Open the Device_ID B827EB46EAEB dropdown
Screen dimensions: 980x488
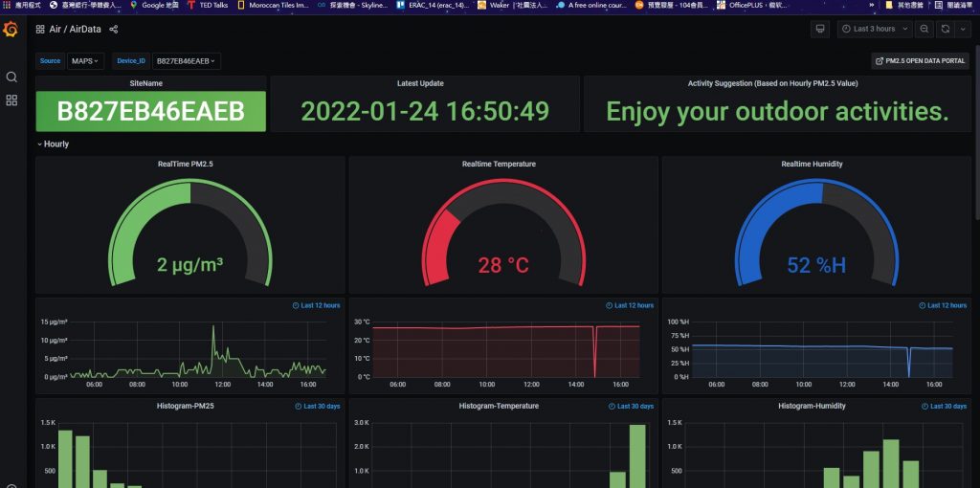pyautogui.click(x=187, y=61)
